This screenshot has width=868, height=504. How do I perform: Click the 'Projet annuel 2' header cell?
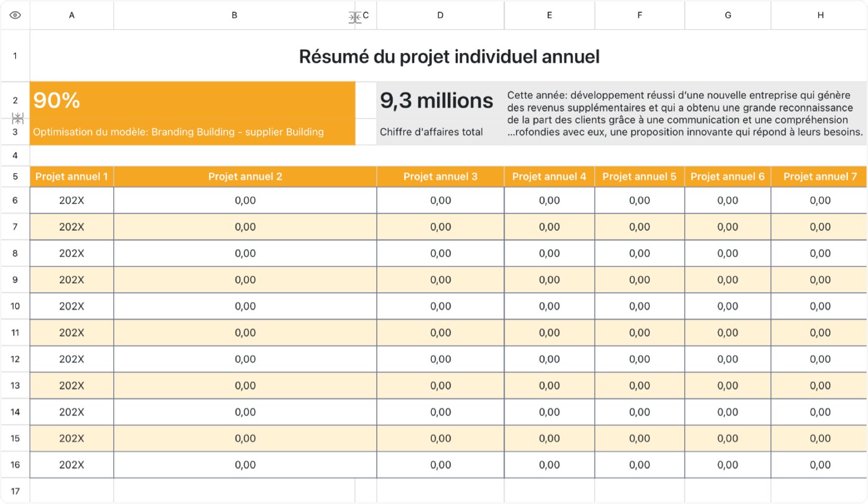tap(245, 177)
